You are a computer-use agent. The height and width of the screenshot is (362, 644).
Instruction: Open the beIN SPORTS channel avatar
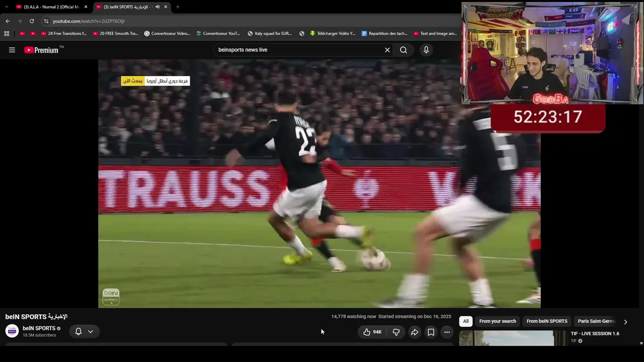point(12,331)
